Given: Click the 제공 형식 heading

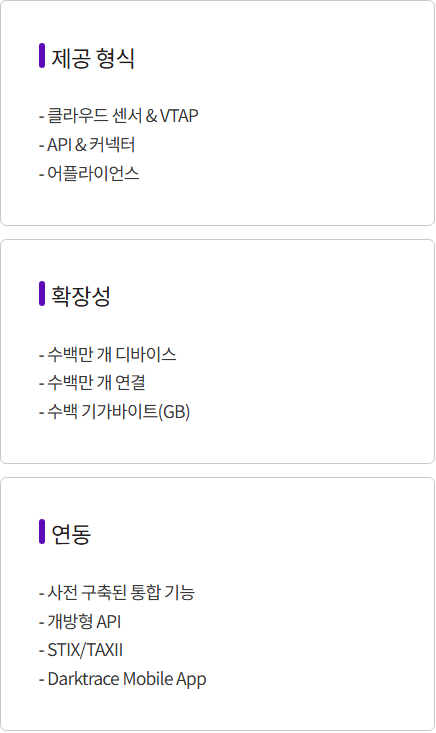Looking at the screenshot, I should tap(93, 58).
